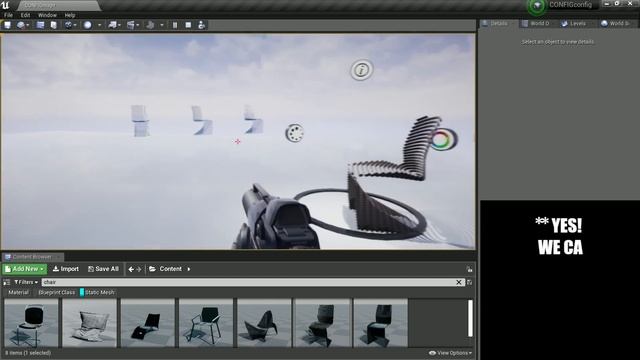Viewport: 640px width, 360px height.
Task: Open the Settings dropdown arrow
Action: tap(75, 25)
